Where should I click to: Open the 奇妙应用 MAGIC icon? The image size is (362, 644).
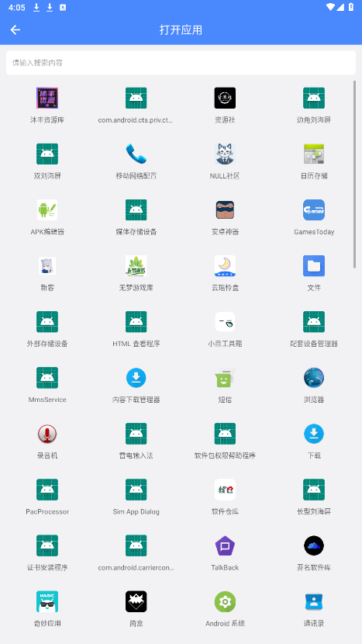tap(47, 601)
